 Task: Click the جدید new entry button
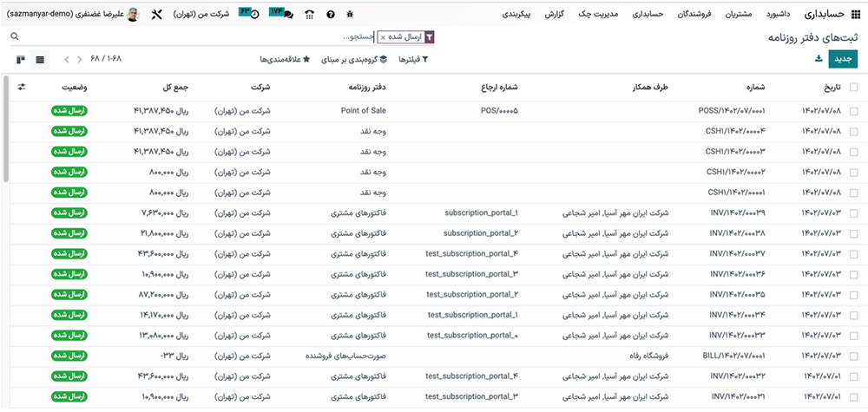tap(842, 59)
